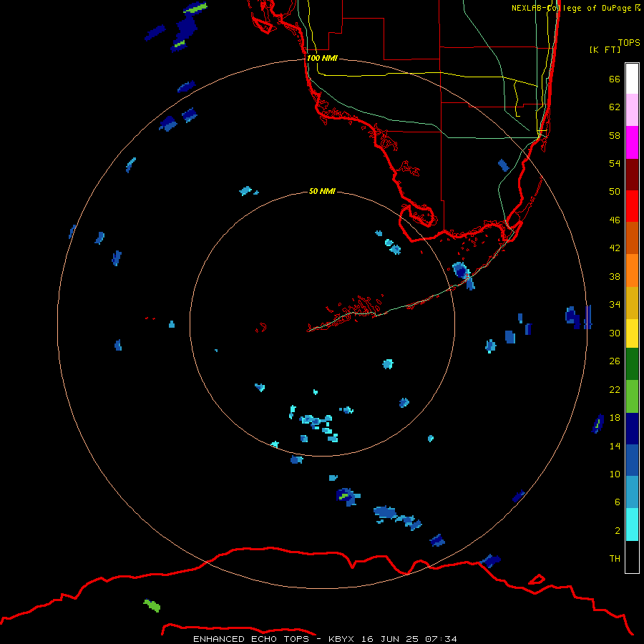644x644 pixels.
Task: Click the light pink legend swatch
Action: [632, 110]
